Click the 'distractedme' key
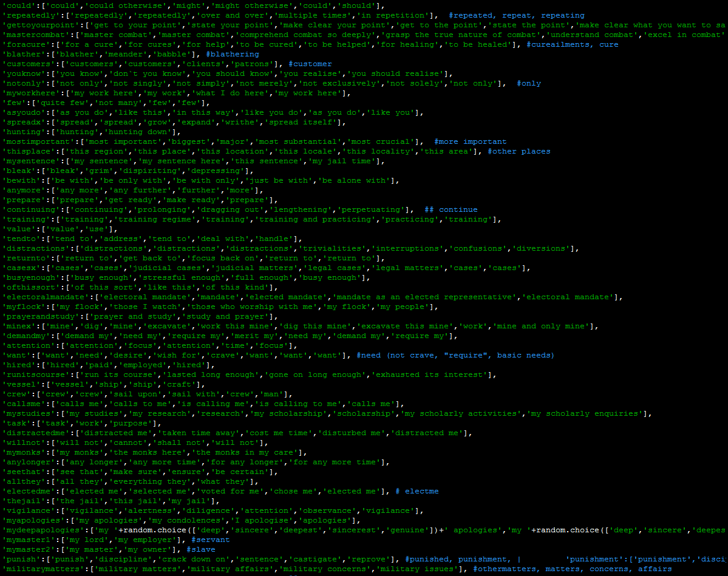The image size is (728, 576). click(36, 433)
